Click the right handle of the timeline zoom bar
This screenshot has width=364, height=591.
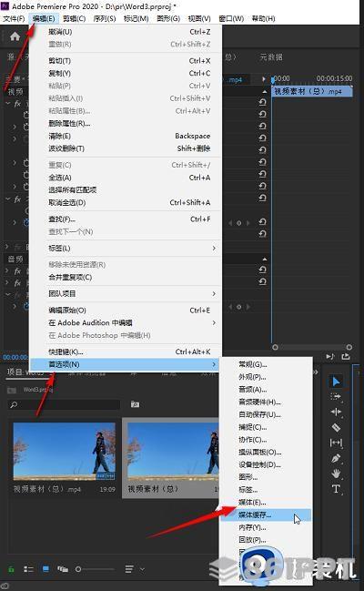click(349, 347)
